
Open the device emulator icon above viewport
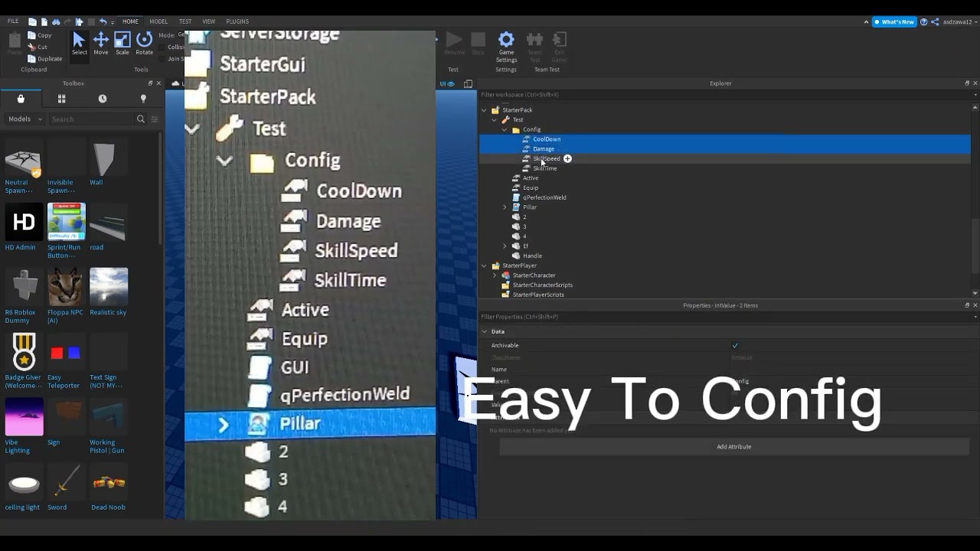[x=468, y=84]
